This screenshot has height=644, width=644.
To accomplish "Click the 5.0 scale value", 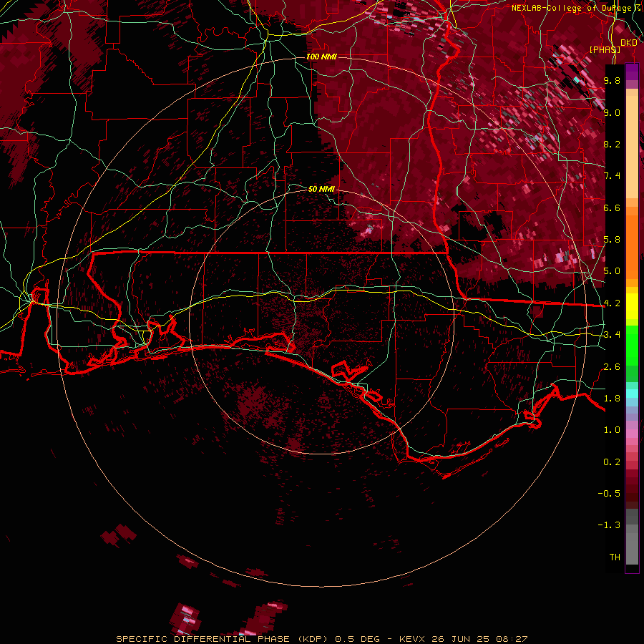I will tap(612, 271).
